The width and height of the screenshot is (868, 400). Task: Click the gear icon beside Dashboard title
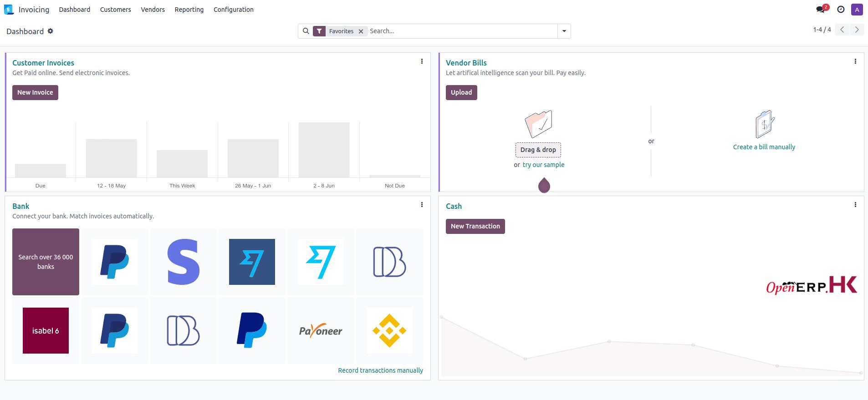point(51,31)
